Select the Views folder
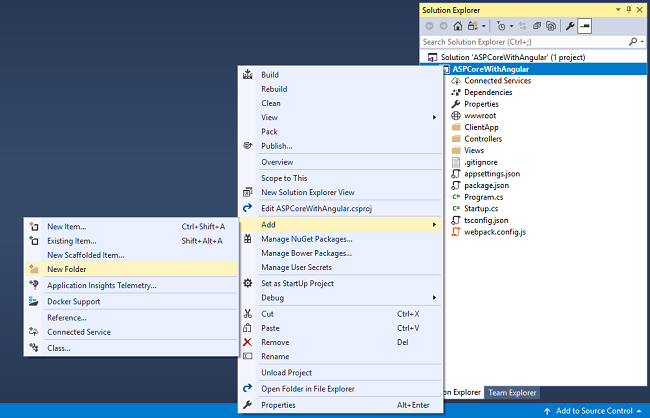 (474, 151)
